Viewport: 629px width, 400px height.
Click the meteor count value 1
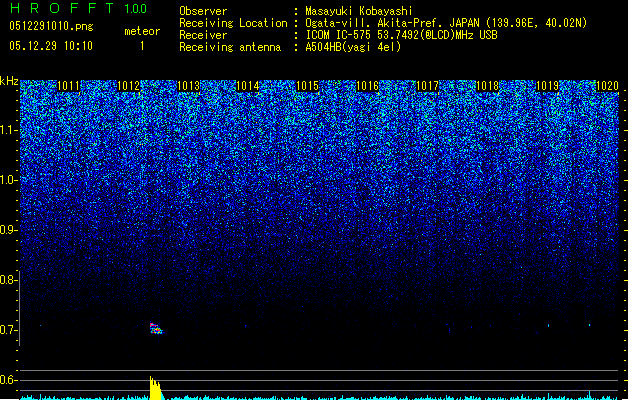pos(142,46)
